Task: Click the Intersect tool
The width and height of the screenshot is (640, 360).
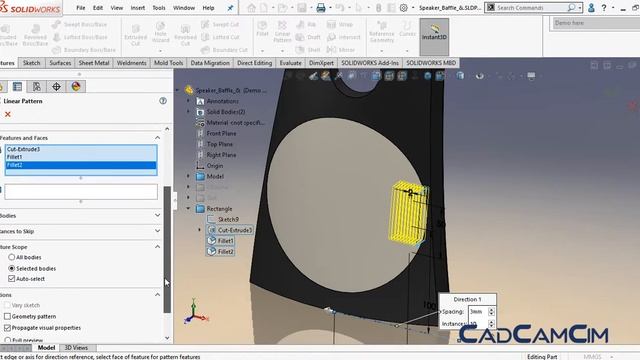Action: [344, 37]
